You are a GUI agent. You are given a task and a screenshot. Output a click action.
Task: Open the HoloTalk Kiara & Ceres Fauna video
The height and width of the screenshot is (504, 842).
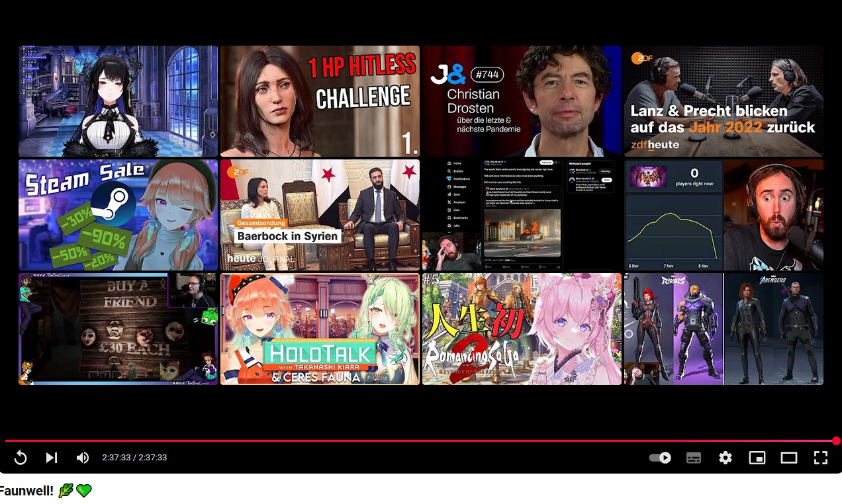click(320, 329)
